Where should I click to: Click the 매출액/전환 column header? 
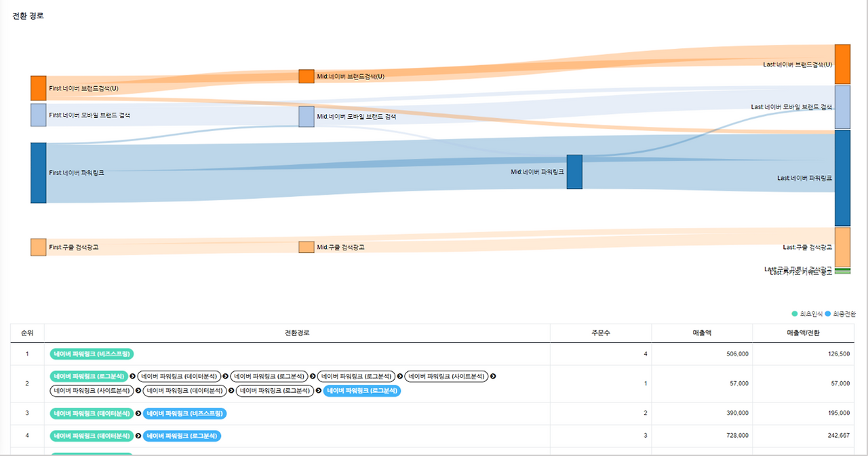803,333
